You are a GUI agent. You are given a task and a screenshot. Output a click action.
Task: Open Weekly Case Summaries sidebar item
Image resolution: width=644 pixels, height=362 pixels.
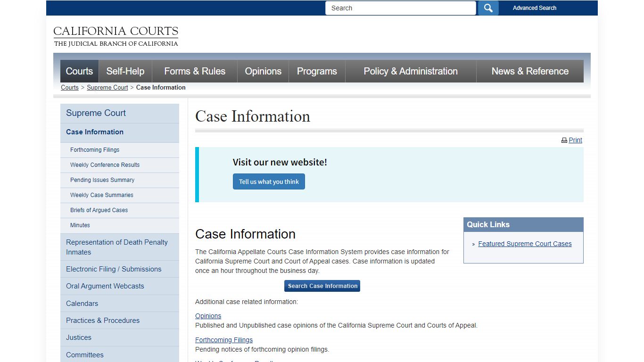pyautogui.click(x=120, y=195)
